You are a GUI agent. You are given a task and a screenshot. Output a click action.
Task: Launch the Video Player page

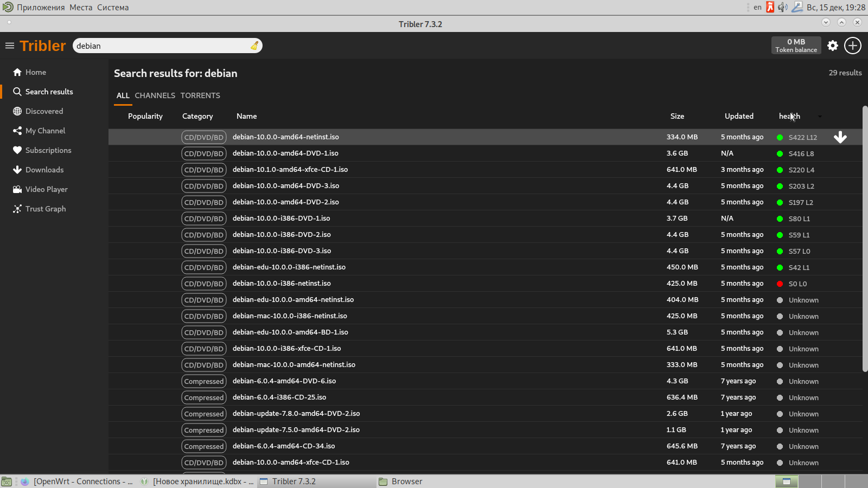(40, 189)
